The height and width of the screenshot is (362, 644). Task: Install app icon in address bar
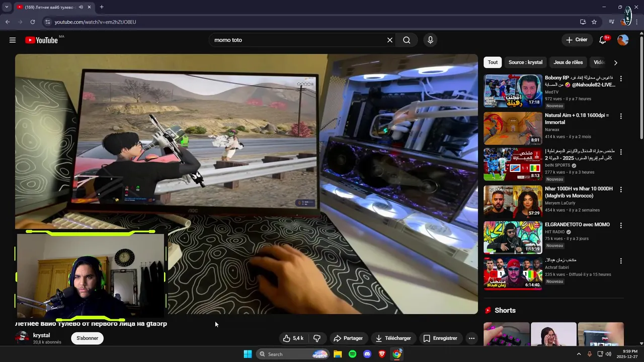pyautogui.click(x=583, y=22)
